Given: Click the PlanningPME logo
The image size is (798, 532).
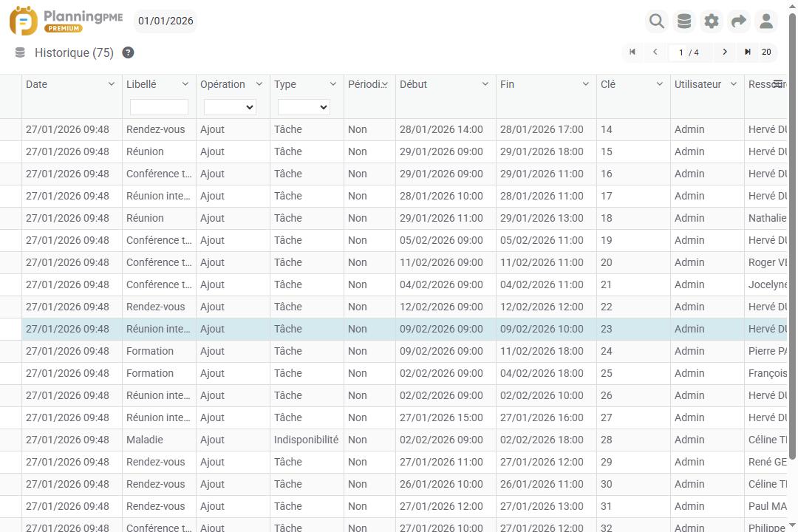Looking at the screenshot, I should 66,21.
